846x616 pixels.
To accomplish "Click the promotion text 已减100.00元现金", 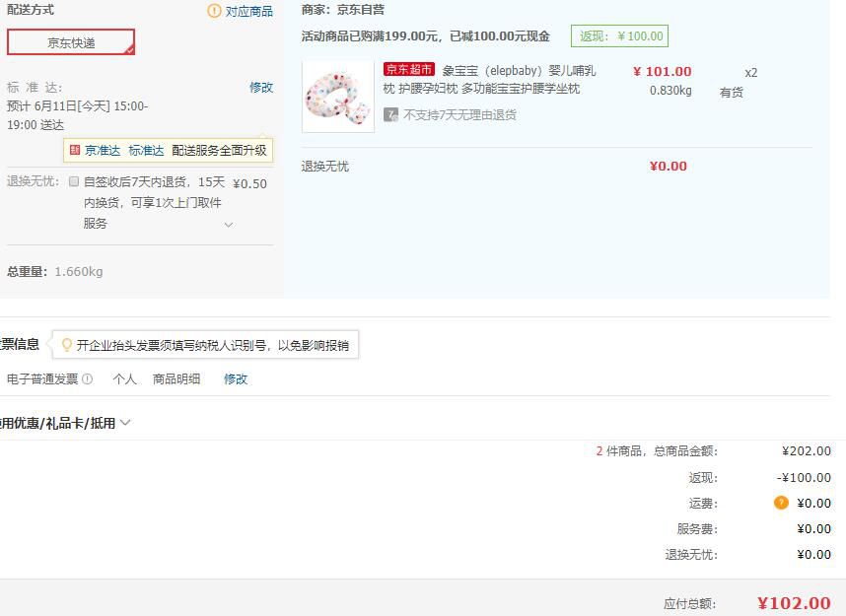I will pos(500,36).
